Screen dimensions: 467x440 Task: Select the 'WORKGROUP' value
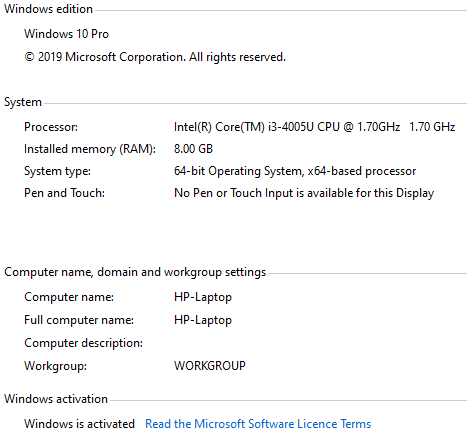coord(210,366)
